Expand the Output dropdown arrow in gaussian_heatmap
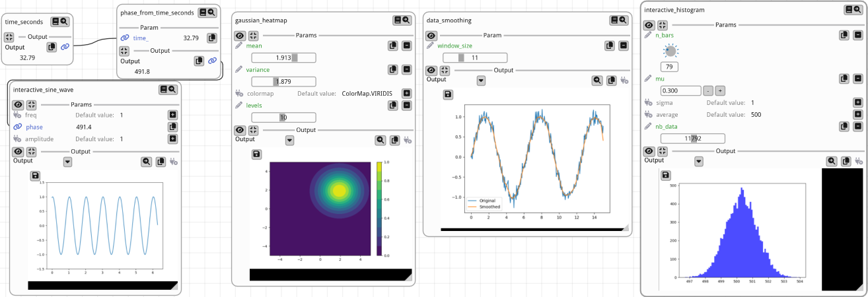 289,140
